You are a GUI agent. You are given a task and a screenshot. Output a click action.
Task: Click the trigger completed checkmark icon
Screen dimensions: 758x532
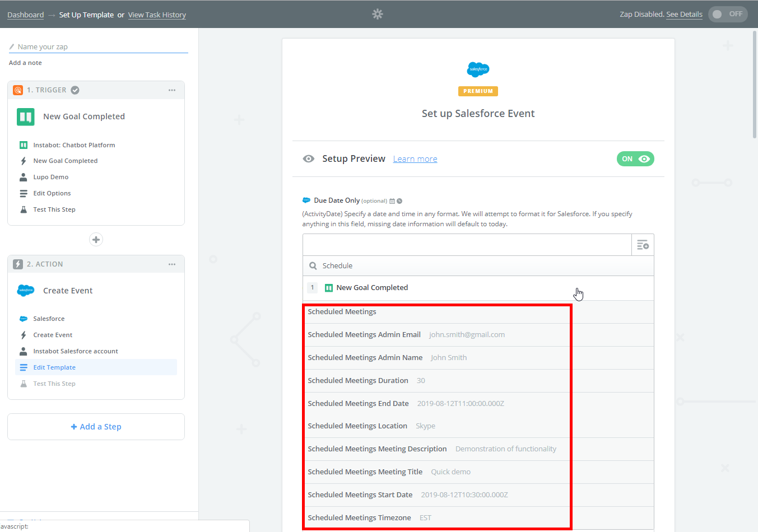tap(75, 90)
